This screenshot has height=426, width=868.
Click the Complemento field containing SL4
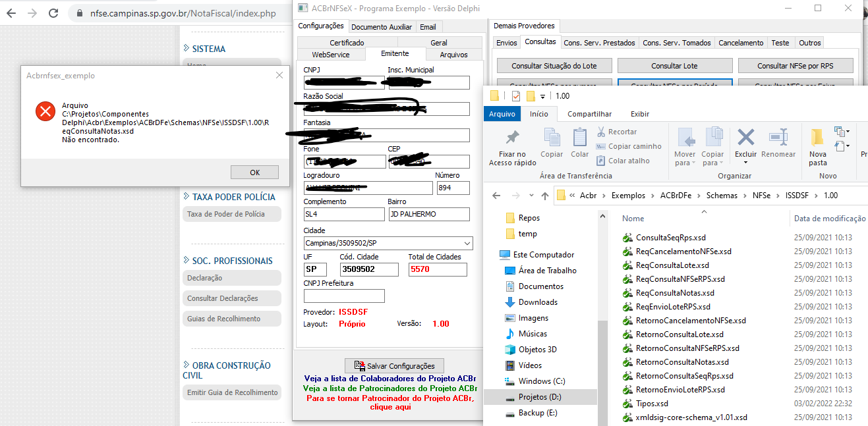[x=343, y=214]
